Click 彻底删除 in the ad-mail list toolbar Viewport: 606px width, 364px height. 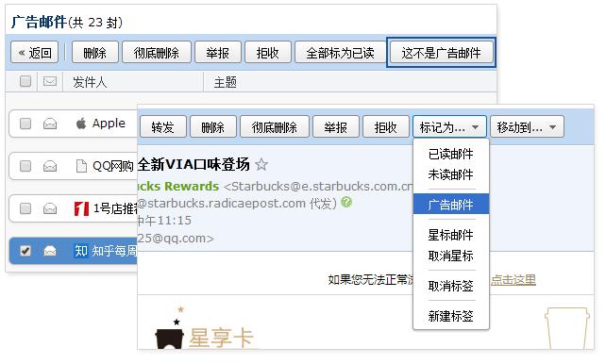click(156, 52)
